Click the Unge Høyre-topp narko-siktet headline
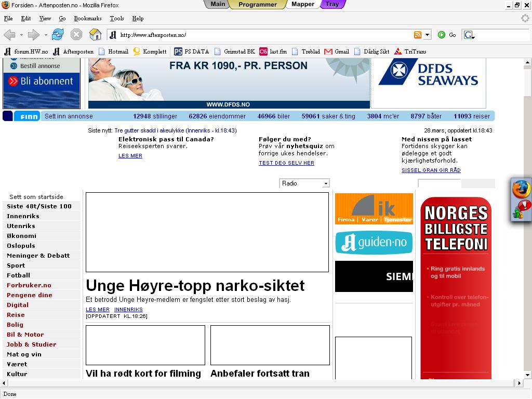This screenshot has height=399, width=532. [195, 286]
